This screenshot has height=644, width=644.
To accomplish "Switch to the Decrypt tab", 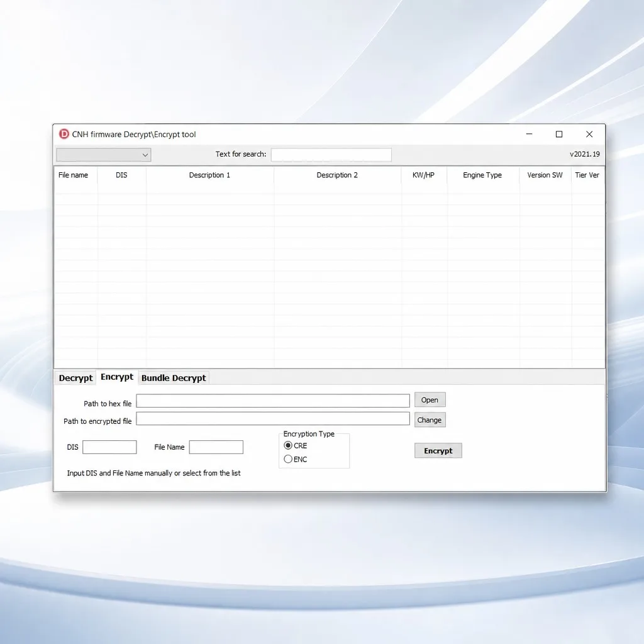I will [75, 378].
